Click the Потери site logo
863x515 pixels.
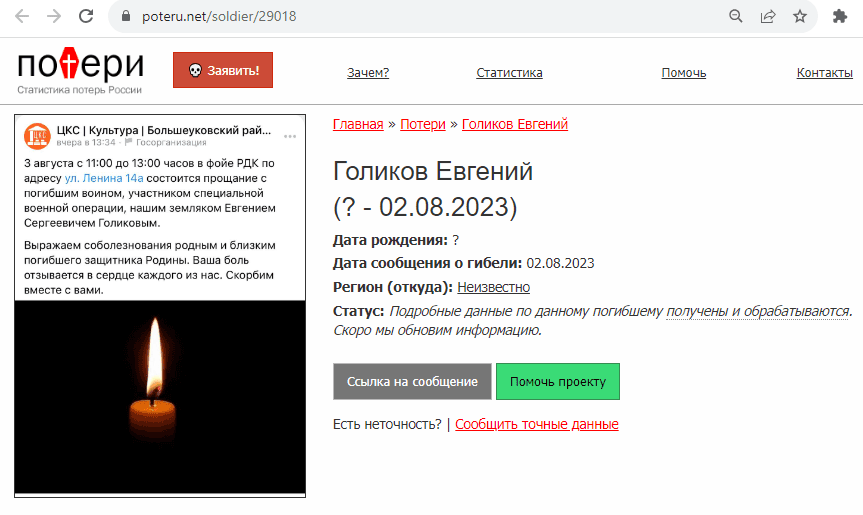click(x=80, y=64)
